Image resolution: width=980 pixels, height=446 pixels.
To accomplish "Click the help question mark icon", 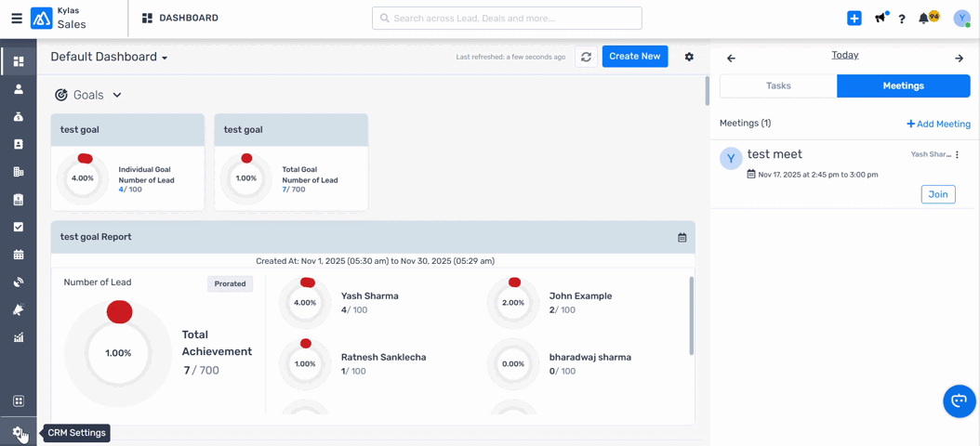I will (x=902, y=19).
